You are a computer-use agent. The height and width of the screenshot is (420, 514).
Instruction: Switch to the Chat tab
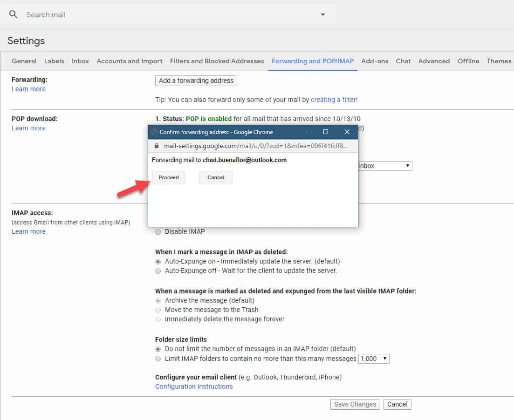click(403, 61)
